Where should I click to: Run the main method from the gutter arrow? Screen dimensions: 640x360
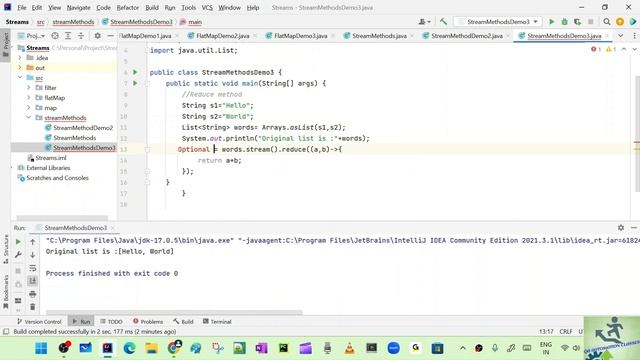tap(135, 83)
